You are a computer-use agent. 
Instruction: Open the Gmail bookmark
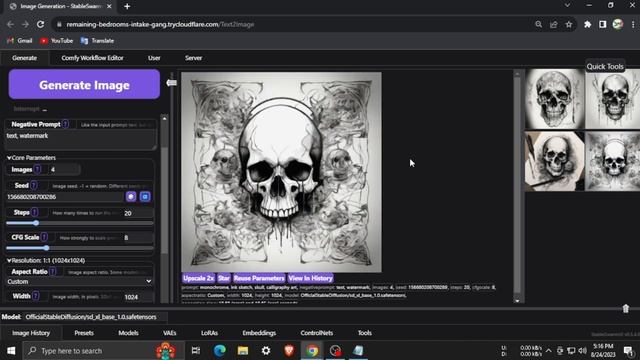tap(20, 41)
